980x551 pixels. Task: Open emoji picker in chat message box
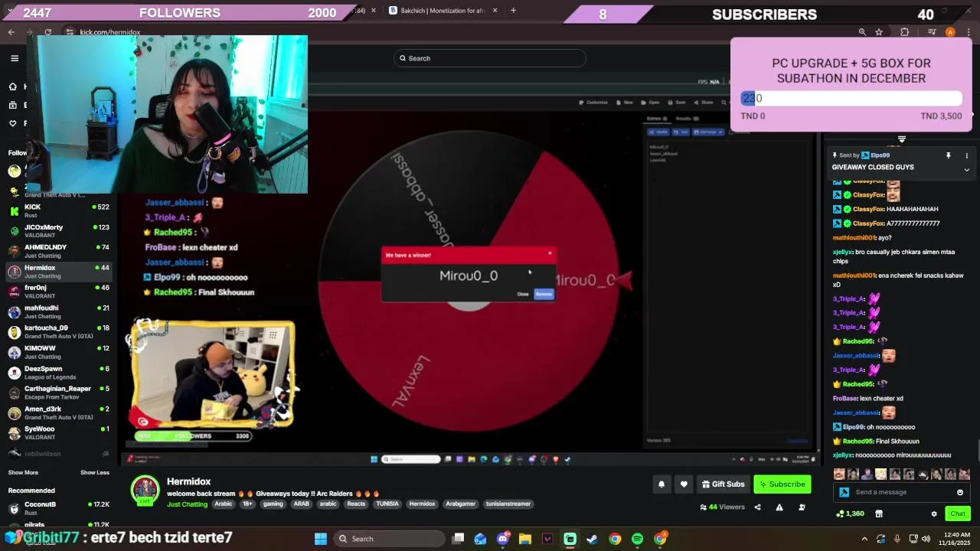[x=960, y=493]
